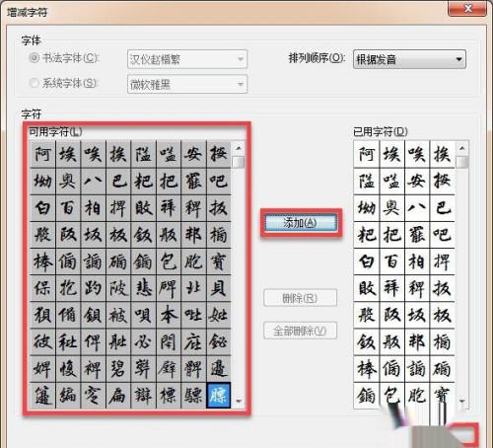Select character 北 in 可用字符 list
Viewport: 493px width, 448px height.
(x=193, y=288)
